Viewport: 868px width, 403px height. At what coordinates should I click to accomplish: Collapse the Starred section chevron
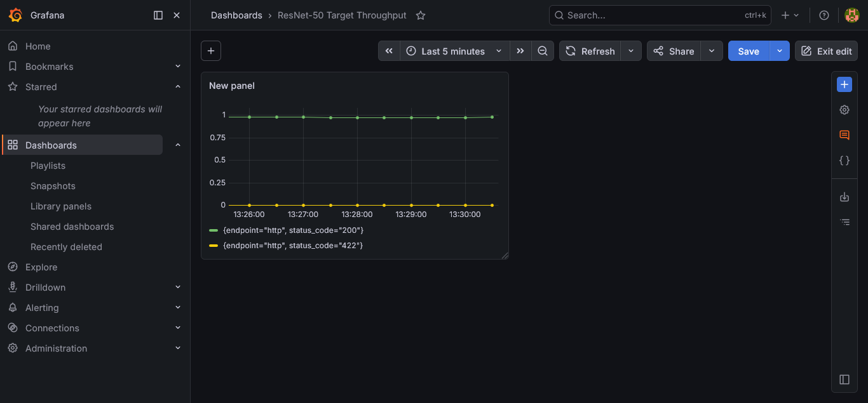pyautogui.click(x=178, y=86)
